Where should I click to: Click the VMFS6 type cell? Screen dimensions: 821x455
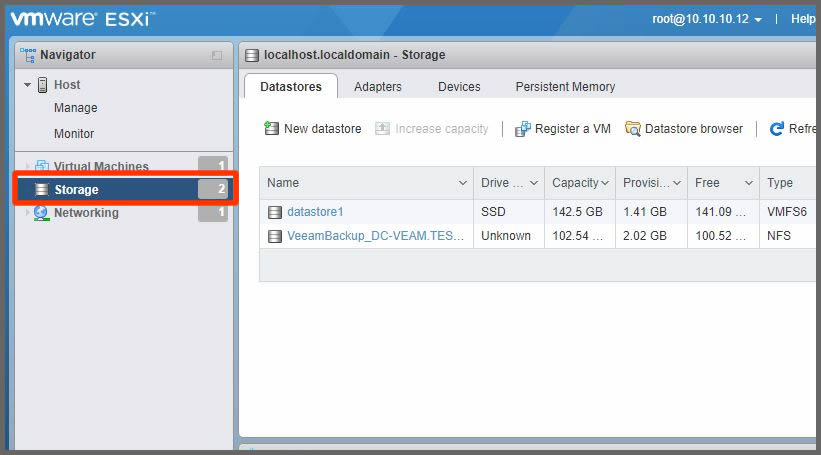click(x=787, y=212)
